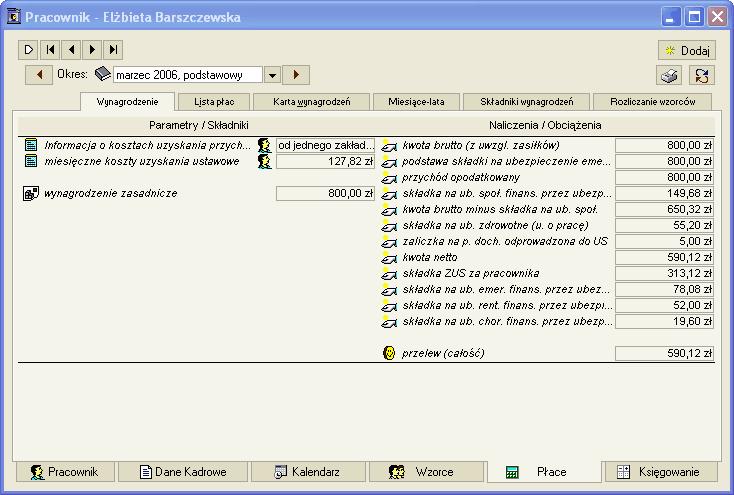This screenshot has height=495, width=734.
Task: Click smiley icon beside 'przelew (całość)'
Action: pos(389,353)
